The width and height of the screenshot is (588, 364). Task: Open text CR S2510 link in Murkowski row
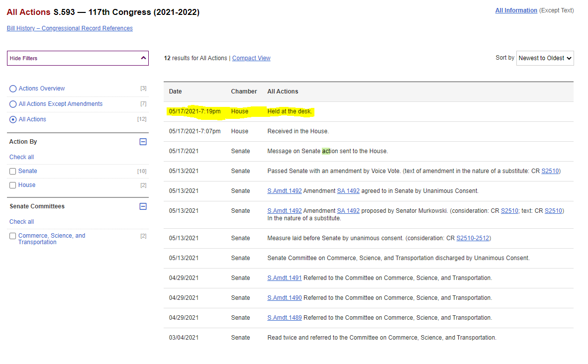tap(553, 211)
